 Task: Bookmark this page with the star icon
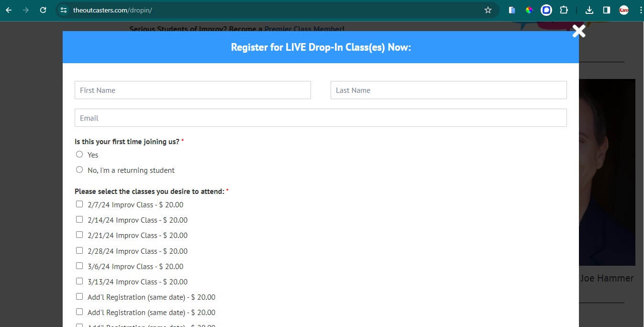[488, 10]
